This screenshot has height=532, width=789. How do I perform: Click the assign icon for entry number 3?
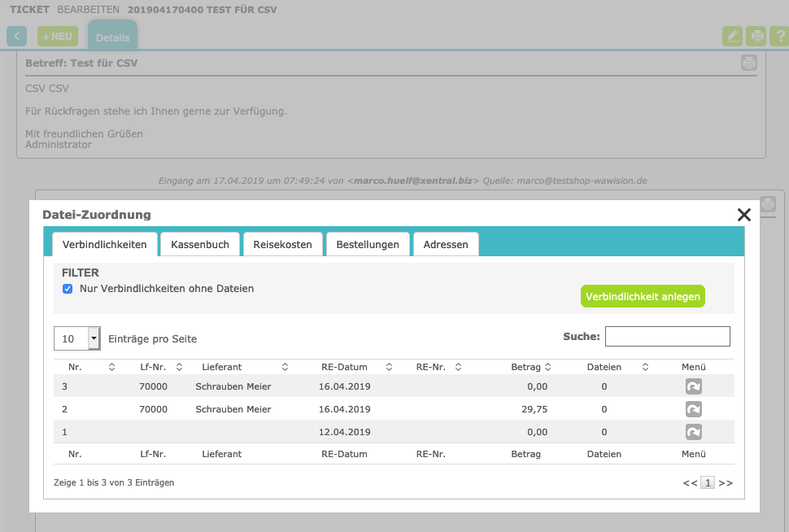click(x=693, y=386)
